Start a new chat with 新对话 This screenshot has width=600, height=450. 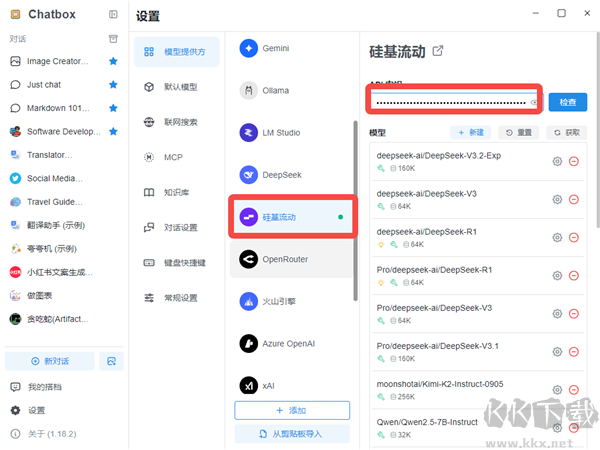[x=50, y=361]
